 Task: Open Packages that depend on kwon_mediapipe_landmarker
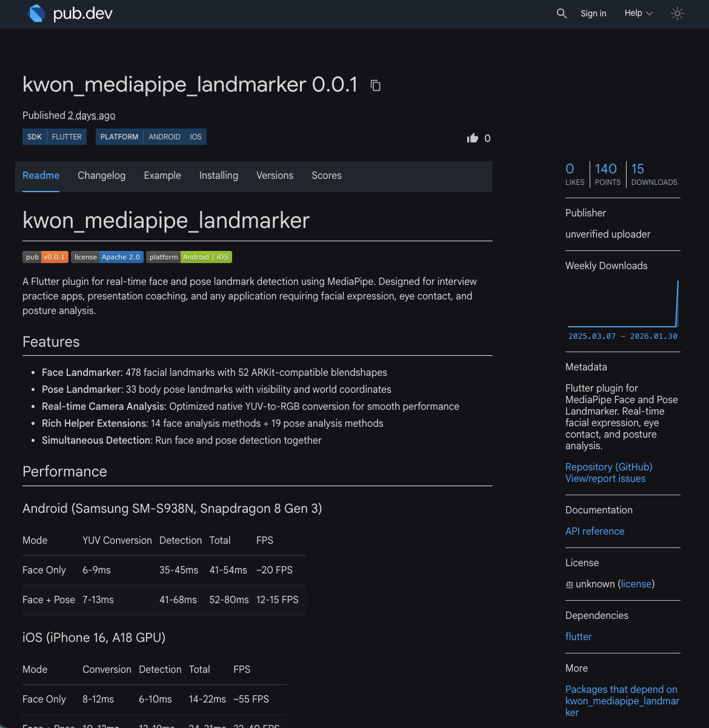[622, 701]
